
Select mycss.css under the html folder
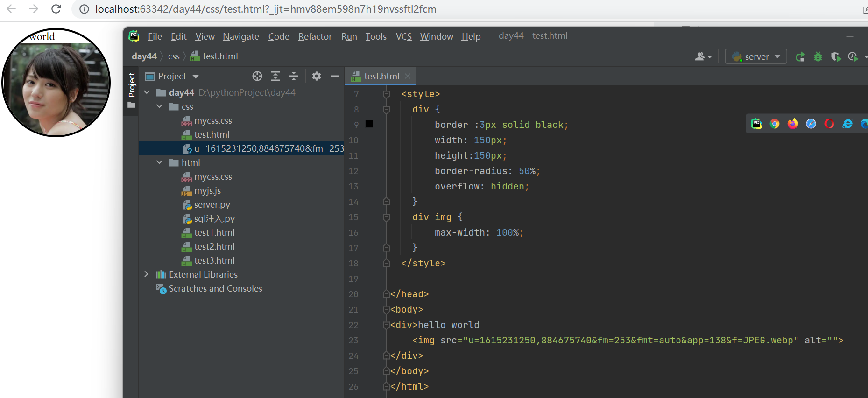click(x=207, y=177)
